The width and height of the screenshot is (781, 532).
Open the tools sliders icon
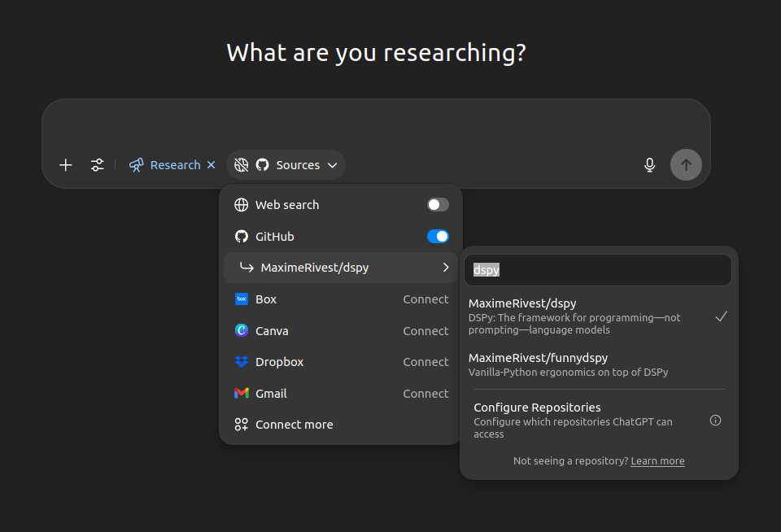(98, 165)
